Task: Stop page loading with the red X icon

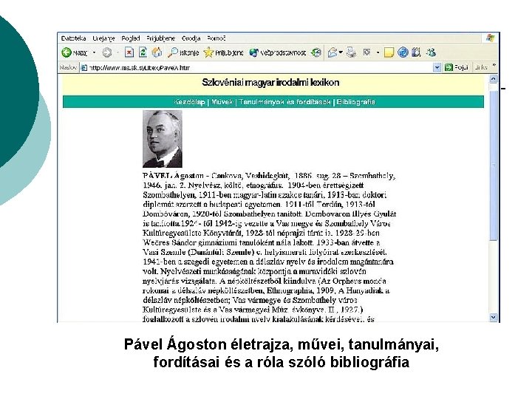Action: tap(129, 52)
